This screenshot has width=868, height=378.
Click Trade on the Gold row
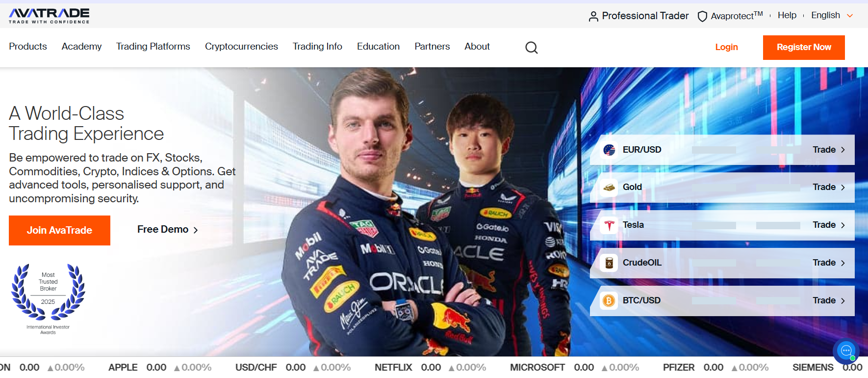pos(824,187)
